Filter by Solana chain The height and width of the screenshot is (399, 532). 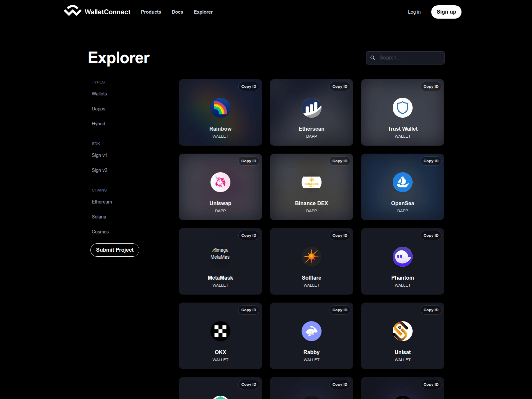[x=99, y=217]
